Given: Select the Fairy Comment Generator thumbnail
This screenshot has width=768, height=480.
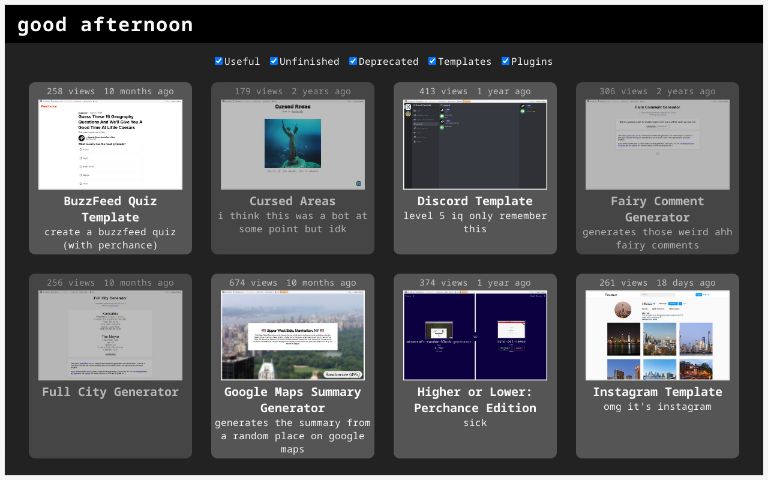Looking at the screenshot, I should coord(657,144).
